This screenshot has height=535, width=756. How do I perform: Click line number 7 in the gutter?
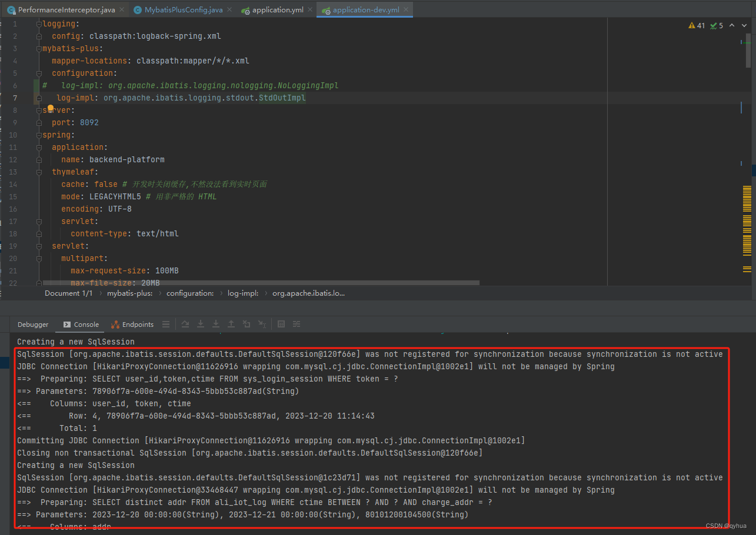click(x=15, y=98)
